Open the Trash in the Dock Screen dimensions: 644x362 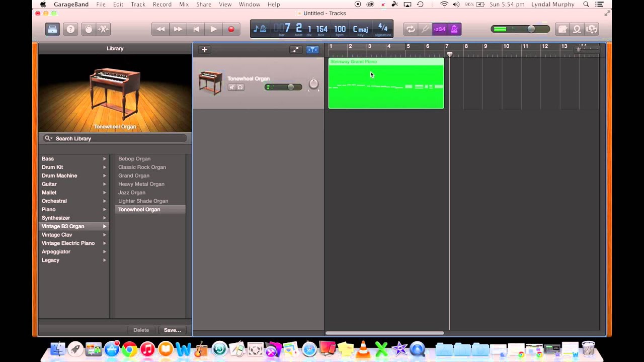pyautogui.click(x=588, y=349)
